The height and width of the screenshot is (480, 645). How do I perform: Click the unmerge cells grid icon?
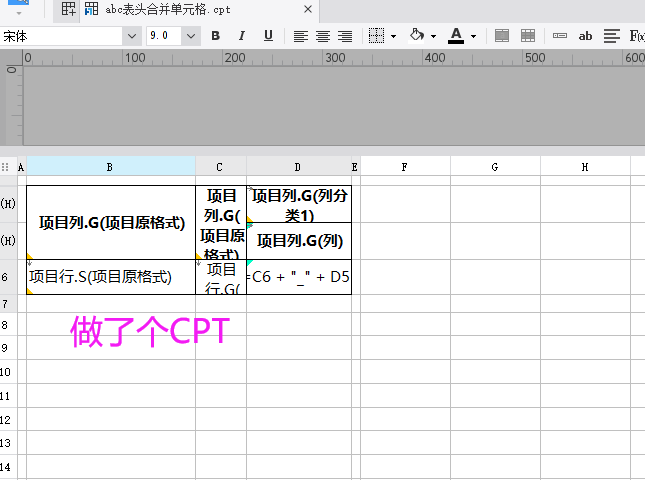tap(528, 36)
